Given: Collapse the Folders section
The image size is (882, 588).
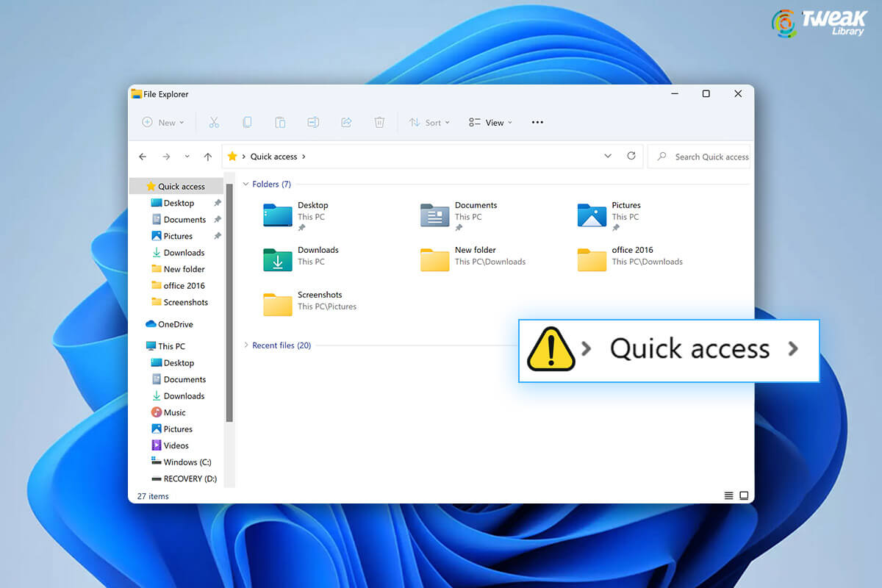Looking at the screenshot, I should pyautogui.click(x=245, y=184).
